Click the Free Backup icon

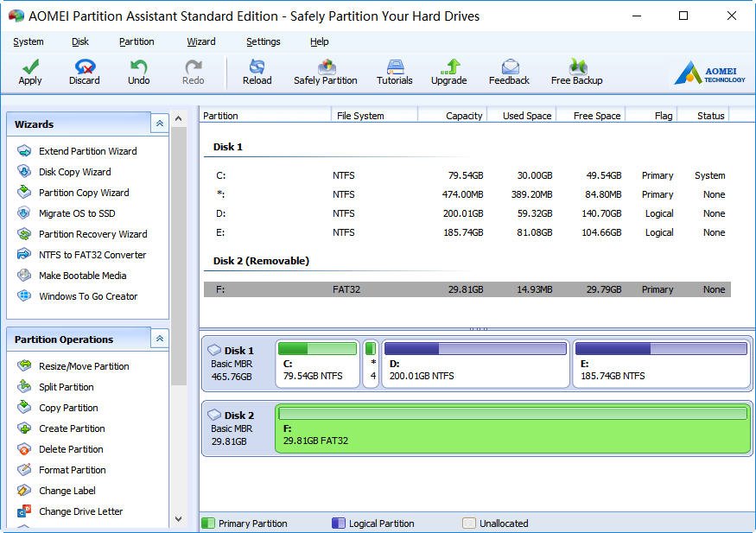point(578,67)
